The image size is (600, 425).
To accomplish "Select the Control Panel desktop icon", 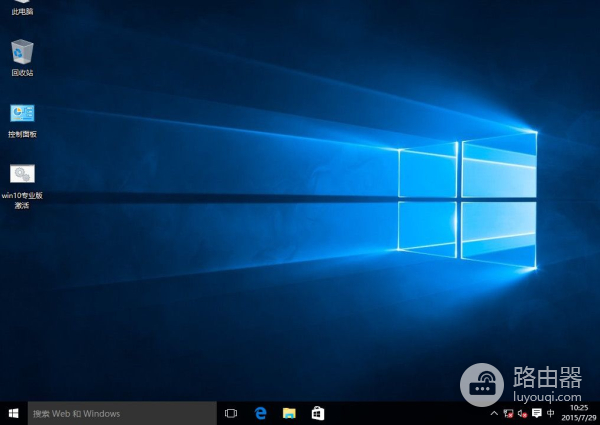I will tap(22, 113).
